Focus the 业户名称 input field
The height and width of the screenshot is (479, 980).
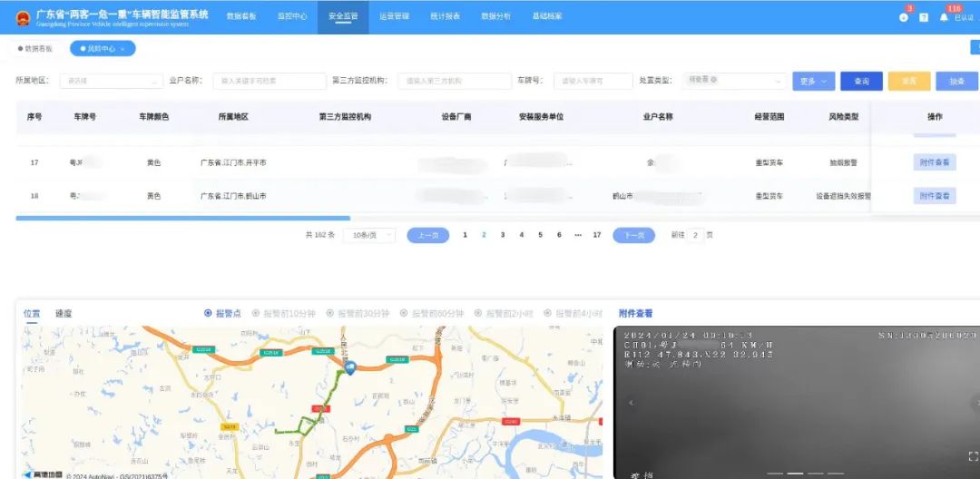click(x=269, y=81)
